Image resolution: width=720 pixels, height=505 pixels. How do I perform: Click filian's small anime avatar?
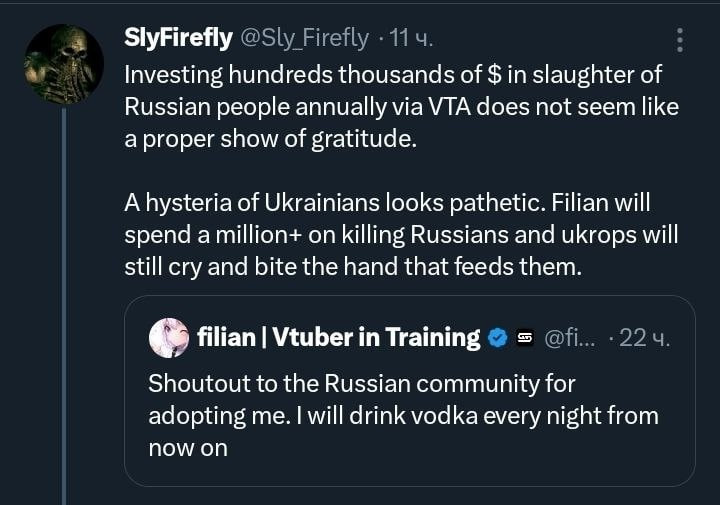coord(169,338)
